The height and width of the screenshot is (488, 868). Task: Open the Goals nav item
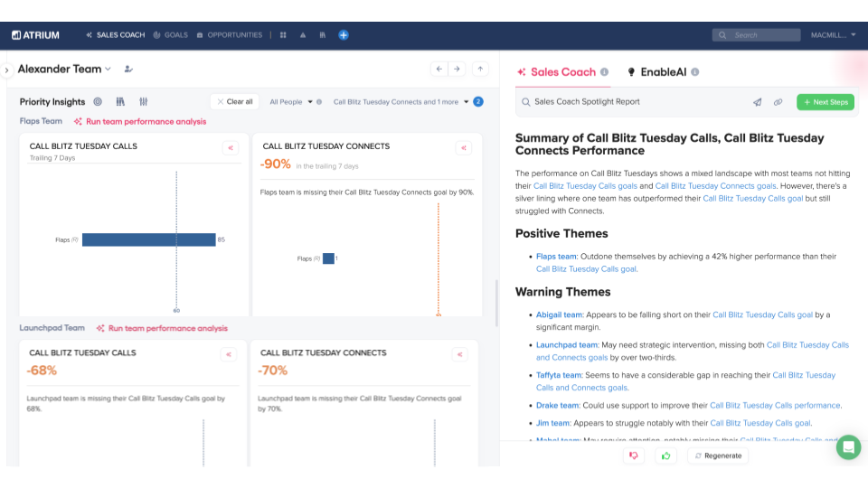point(171,35)
